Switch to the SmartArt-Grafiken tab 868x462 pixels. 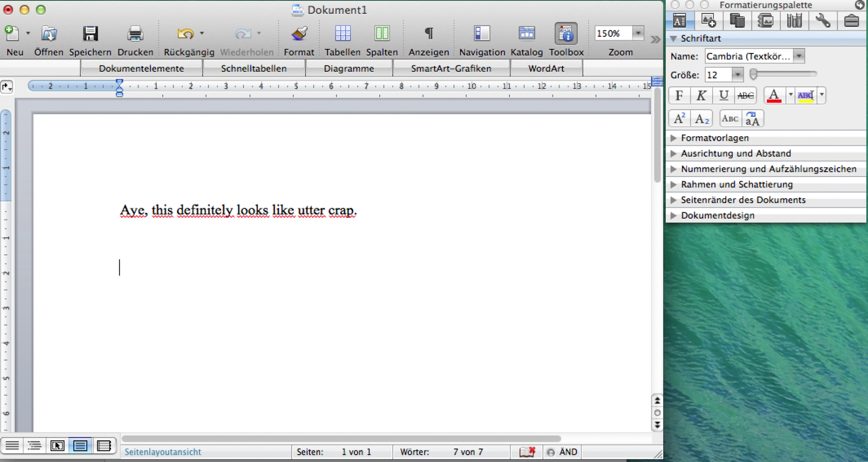451,69
